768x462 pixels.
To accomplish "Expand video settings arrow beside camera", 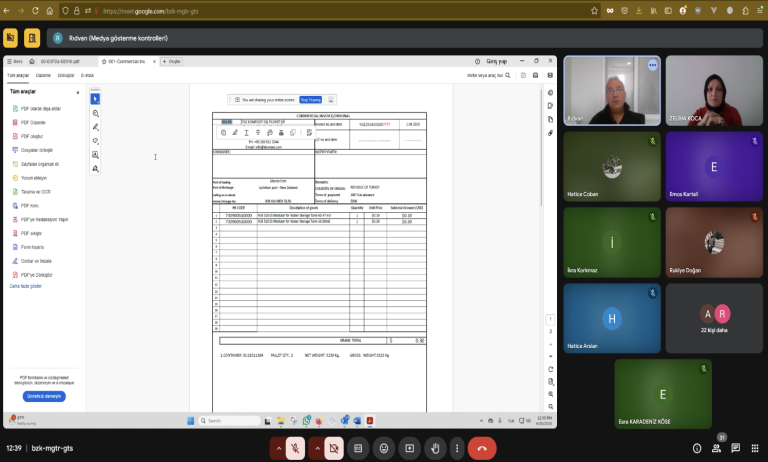I will pyautogui.click(x=315, y=448).
